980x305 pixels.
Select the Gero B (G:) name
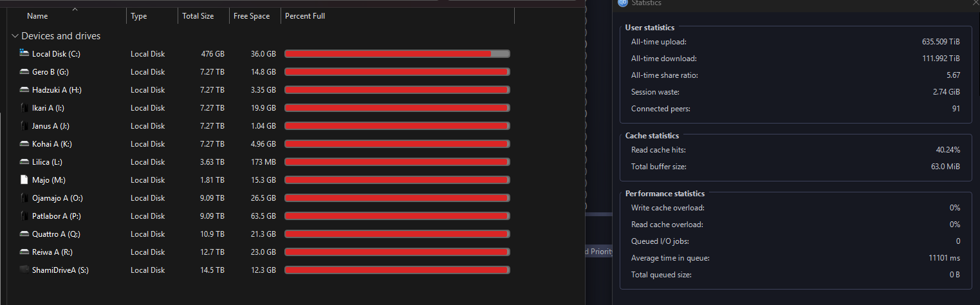tap(50, 72)
